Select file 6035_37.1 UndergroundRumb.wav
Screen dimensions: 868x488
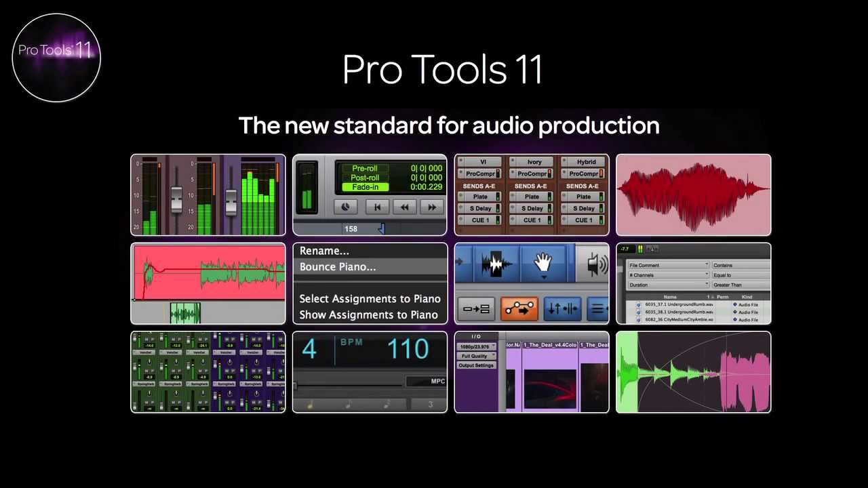(x=678, y=304)
